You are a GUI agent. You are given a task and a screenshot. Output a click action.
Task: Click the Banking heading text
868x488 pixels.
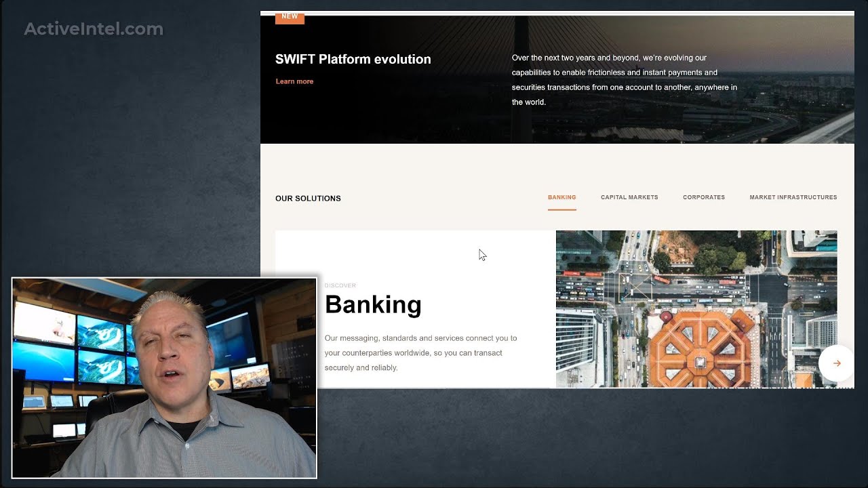(x=373, y=305)
